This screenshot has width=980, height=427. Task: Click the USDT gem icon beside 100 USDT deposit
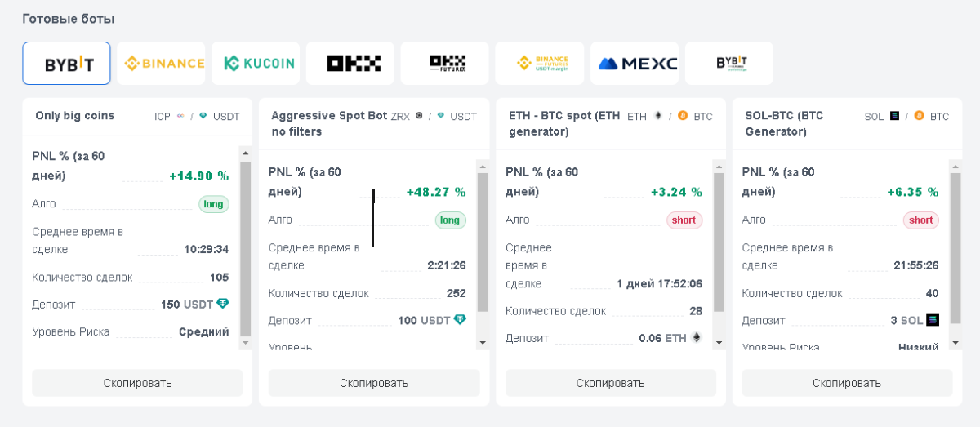460,320
